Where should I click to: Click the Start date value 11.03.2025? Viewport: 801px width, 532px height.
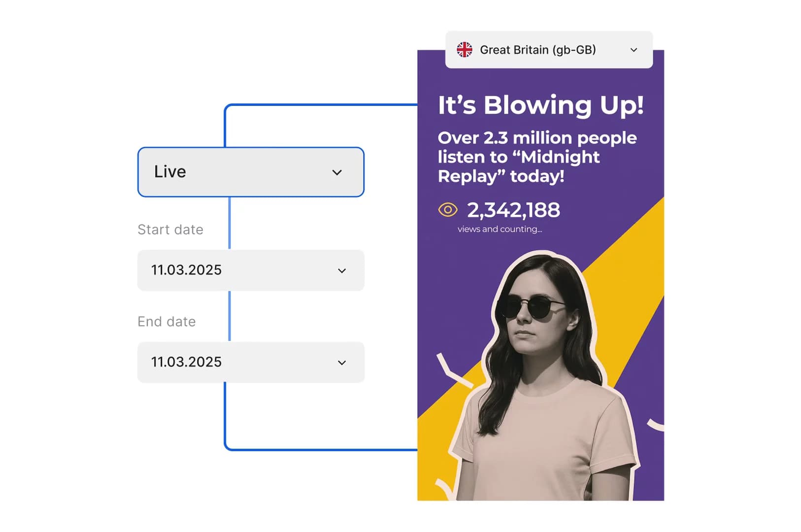[186, 270]
